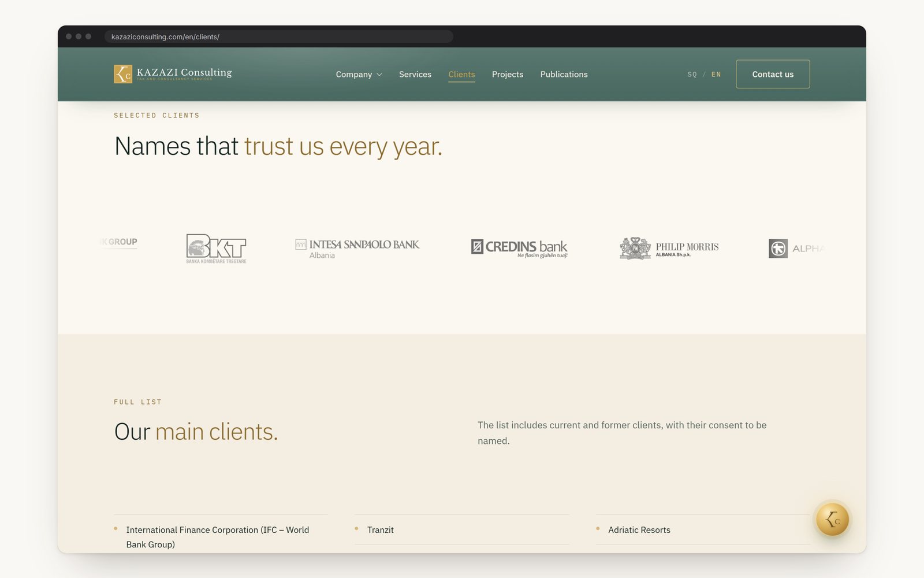Open the Publications page

564,75
